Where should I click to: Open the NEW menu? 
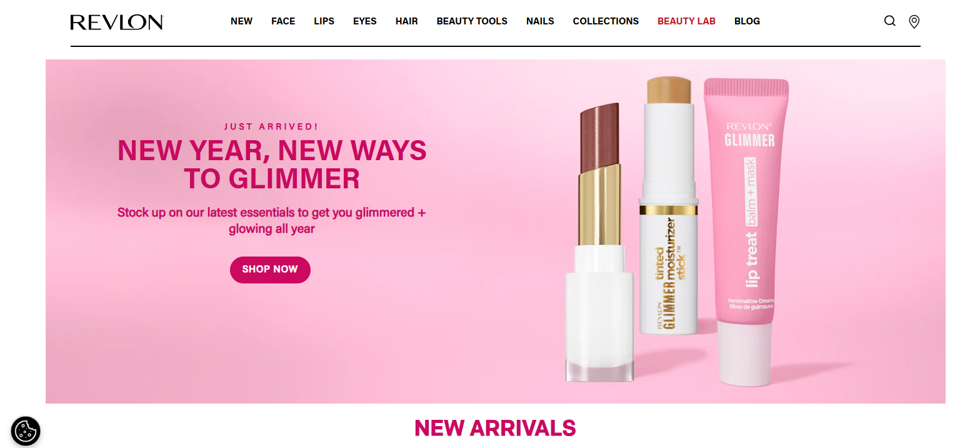[241, 21]
